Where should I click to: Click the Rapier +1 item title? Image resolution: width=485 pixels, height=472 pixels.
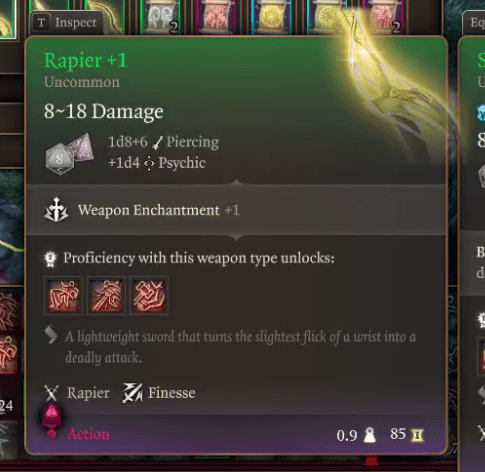point(85,61)
